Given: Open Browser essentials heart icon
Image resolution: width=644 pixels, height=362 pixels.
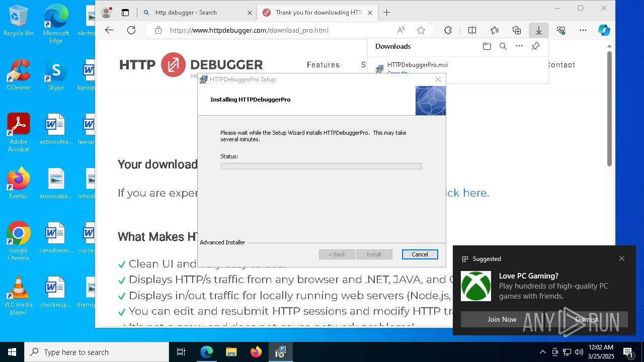Looking at the screenshot, I should coord(561,30).
